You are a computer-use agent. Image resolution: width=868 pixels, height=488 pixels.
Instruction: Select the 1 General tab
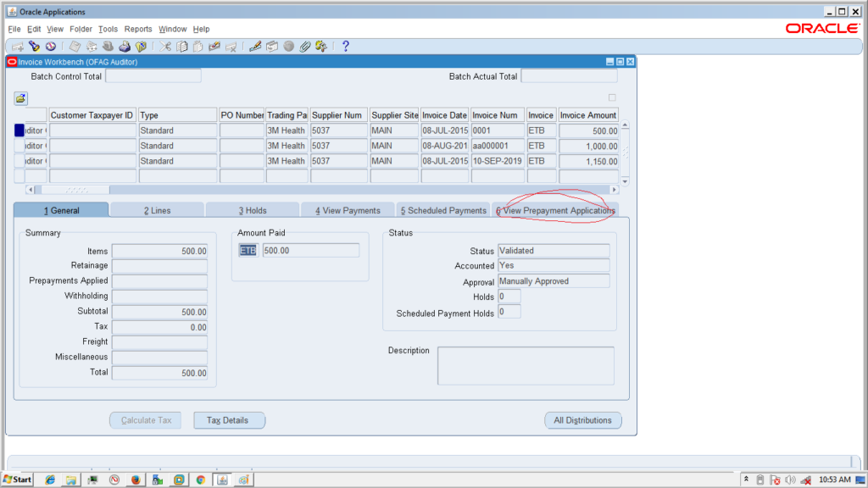(x=61, y=210)
